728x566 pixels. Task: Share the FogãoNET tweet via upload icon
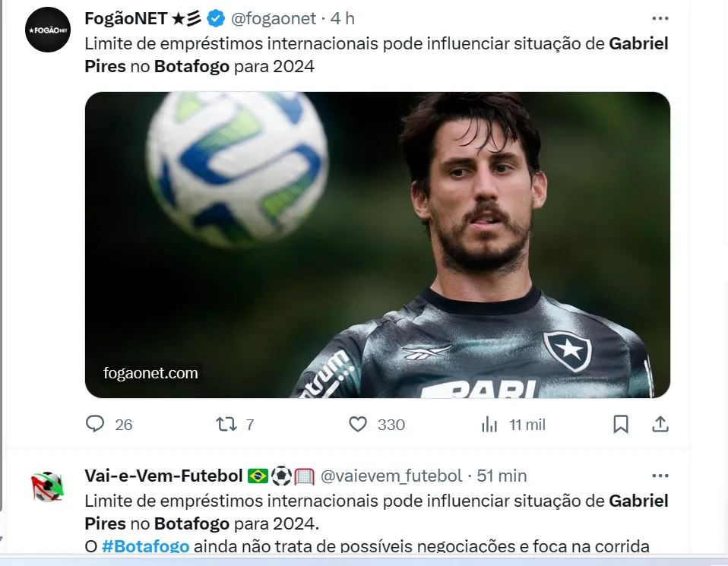(660, 424)
